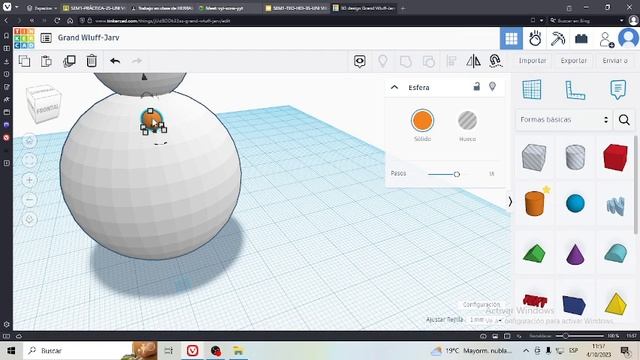Invite people with add-user icon
The image size is (640, 360).
point(606,39)
